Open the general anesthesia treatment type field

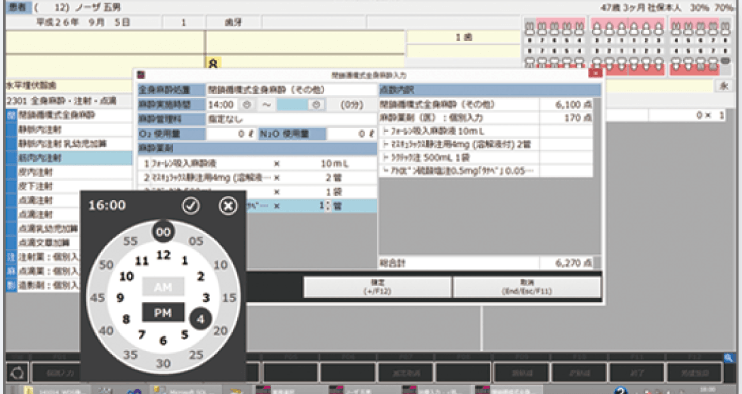pyautogui.click(x=292, y=90)
